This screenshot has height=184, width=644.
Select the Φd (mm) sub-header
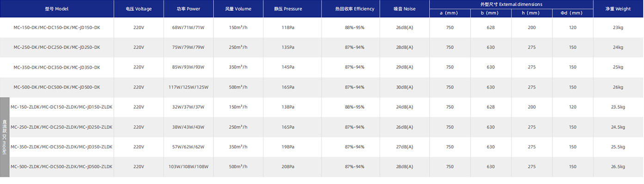pos(573,13)
